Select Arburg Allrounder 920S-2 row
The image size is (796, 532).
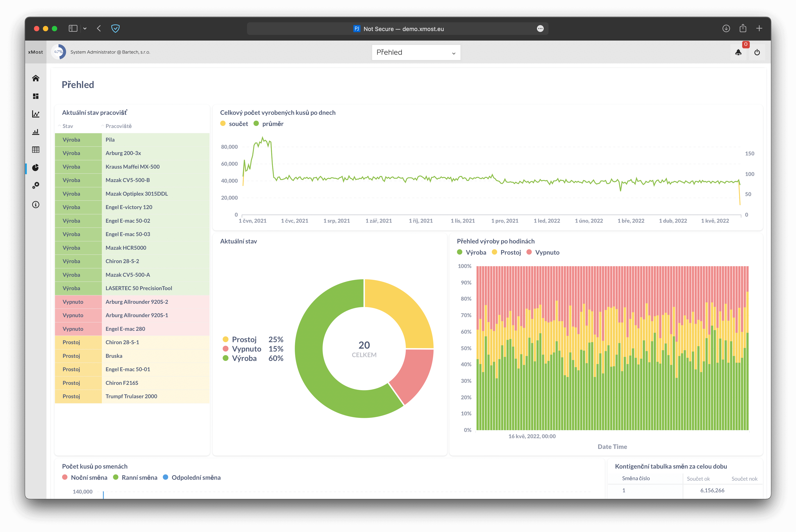coord(132,302)
